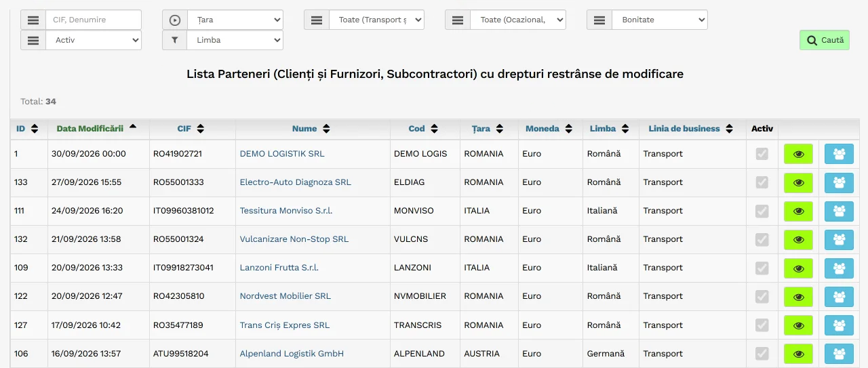Click blue group button for Vulcanizare Non-Stop SRL
The width and height of the screenshot is (868, 368).
[839, 239]
